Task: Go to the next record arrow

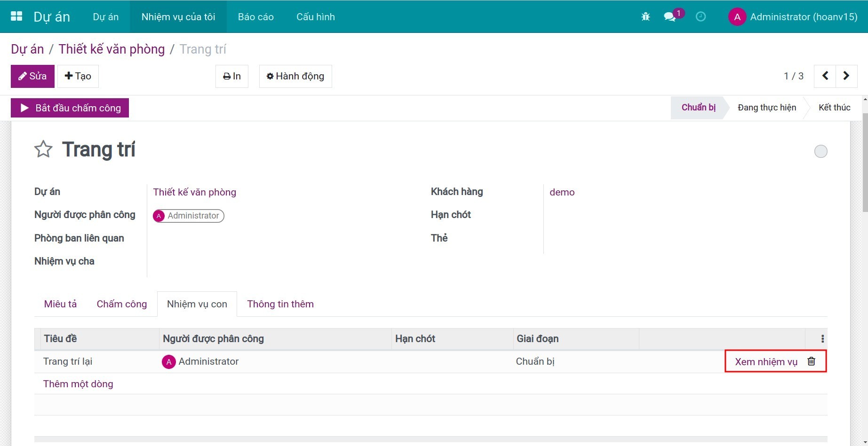Action: point(846,76)
